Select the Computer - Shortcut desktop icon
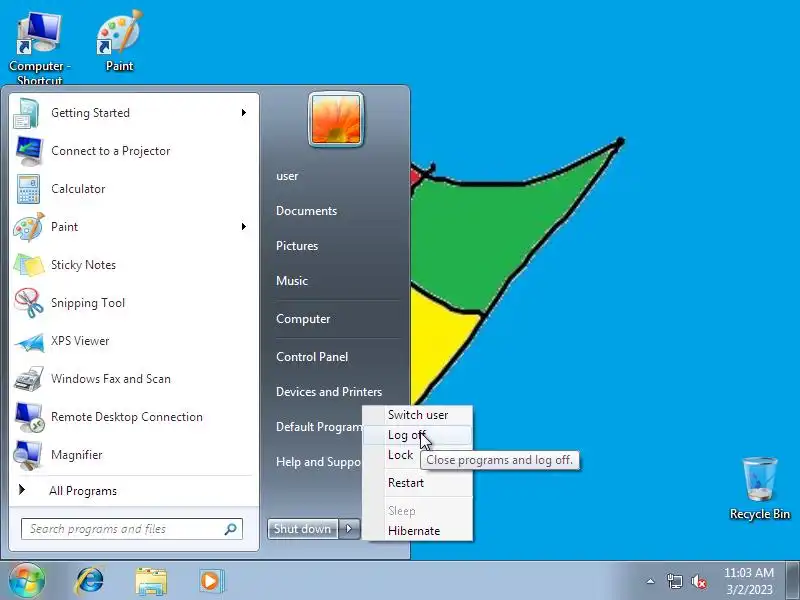Screen dimensions: 800x600 [40, 48]
